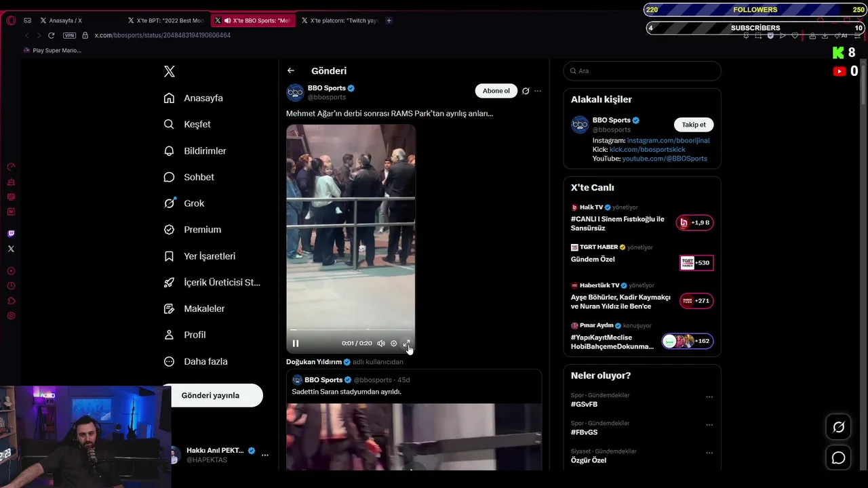Screen dimensions: 868x488
Task: Toggle the VPN badge in the address bar
Action: point(69,35)
